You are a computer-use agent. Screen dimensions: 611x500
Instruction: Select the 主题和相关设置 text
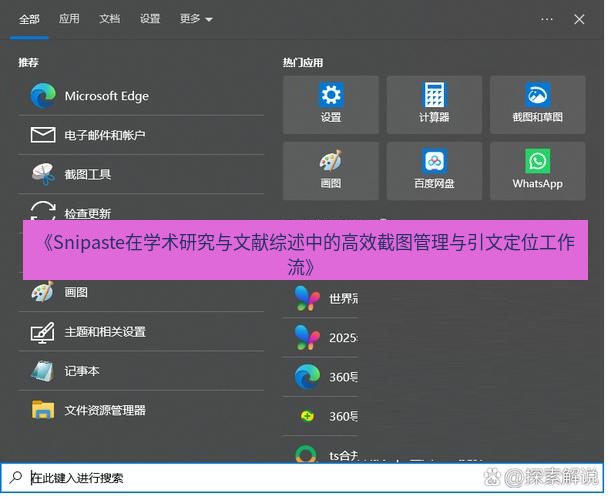105,332
